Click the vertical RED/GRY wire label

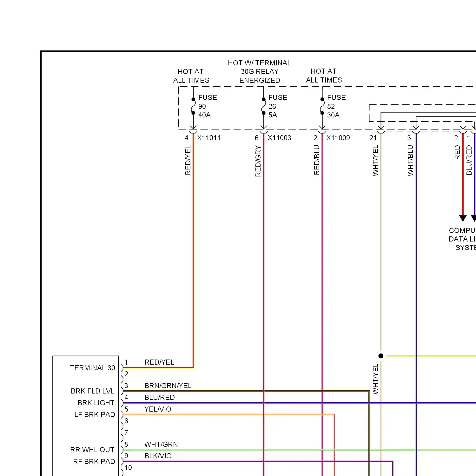[258, 161]
